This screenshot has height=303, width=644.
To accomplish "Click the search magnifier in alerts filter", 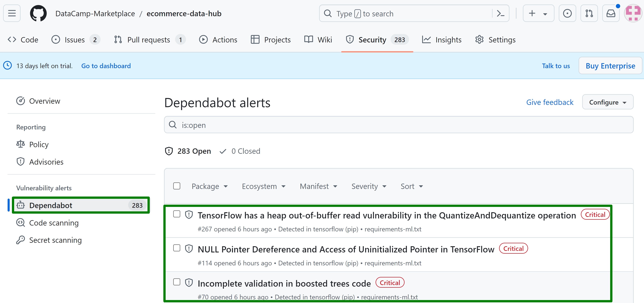I will point(173,125).
